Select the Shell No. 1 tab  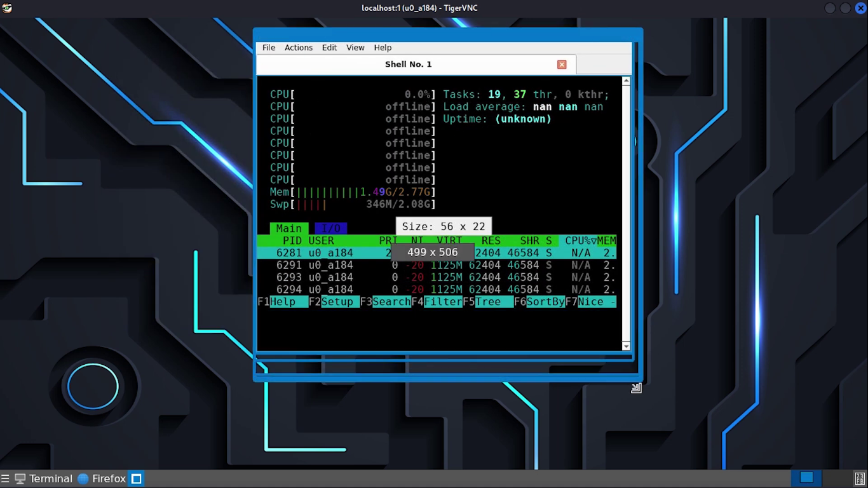pos(408,64)
